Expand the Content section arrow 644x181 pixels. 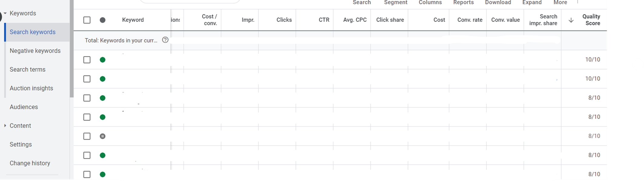5,125
